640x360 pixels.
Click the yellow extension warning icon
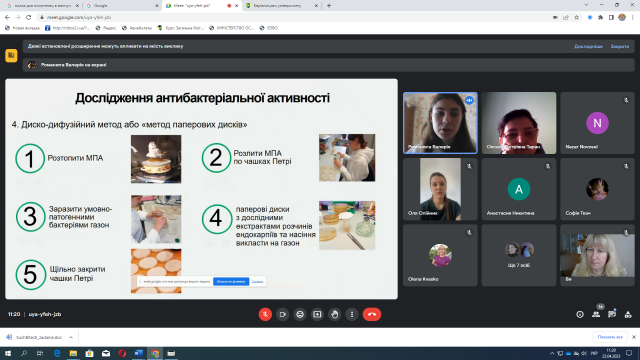11,55
